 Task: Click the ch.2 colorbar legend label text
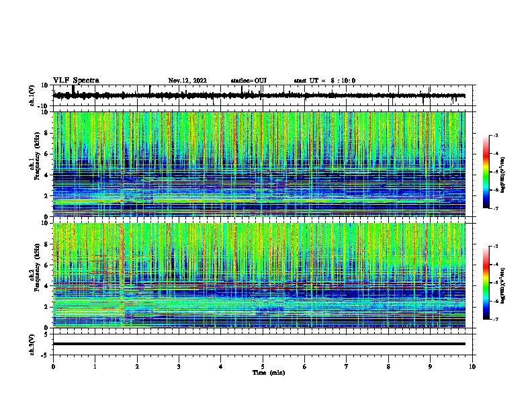[x=503, y=285]
